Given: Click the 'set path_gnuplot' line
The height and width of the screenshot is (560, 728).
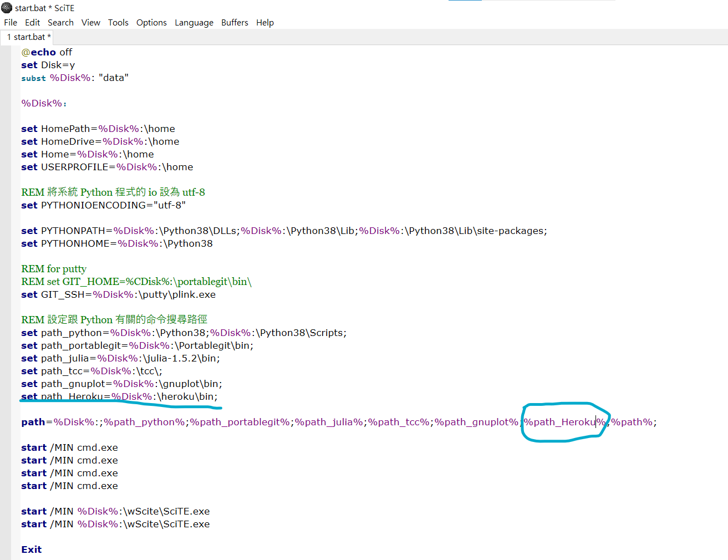Looking at the screenshot, I should 122,384.
